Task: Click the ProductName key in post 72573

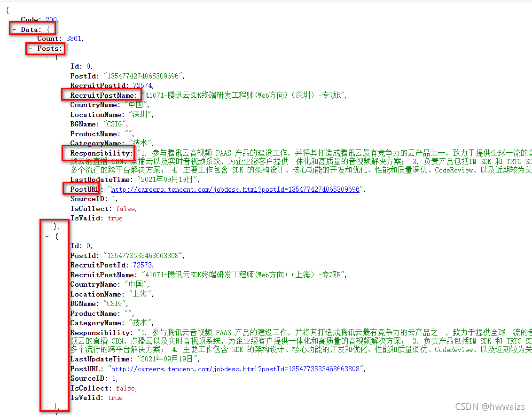Action: click(x=94, y=313)
